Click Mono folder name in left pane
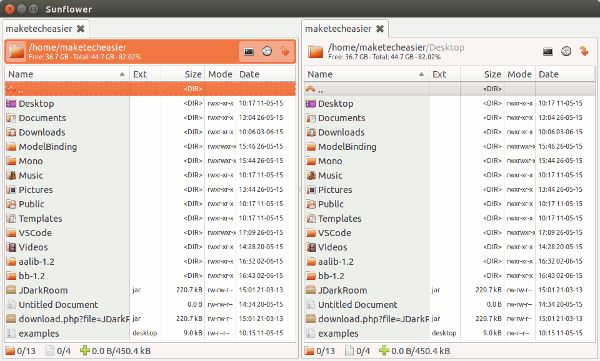 point(31,161)
